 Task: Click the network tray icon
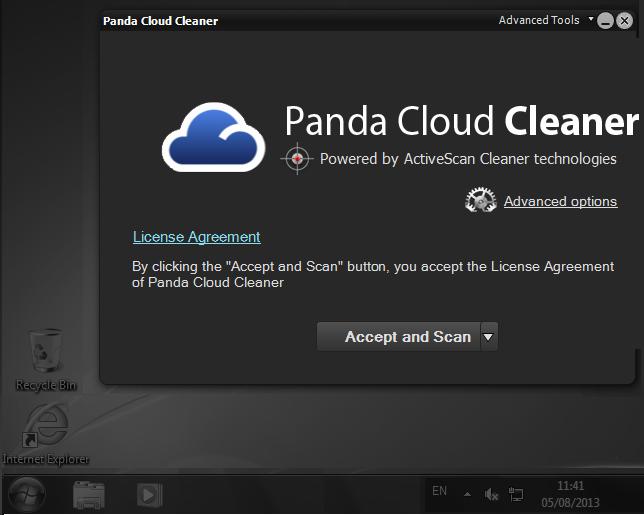tap(516, 494)
